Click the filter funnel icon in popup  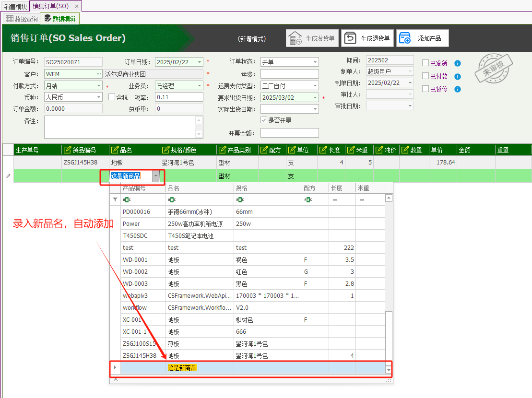(x=115, y=199)
